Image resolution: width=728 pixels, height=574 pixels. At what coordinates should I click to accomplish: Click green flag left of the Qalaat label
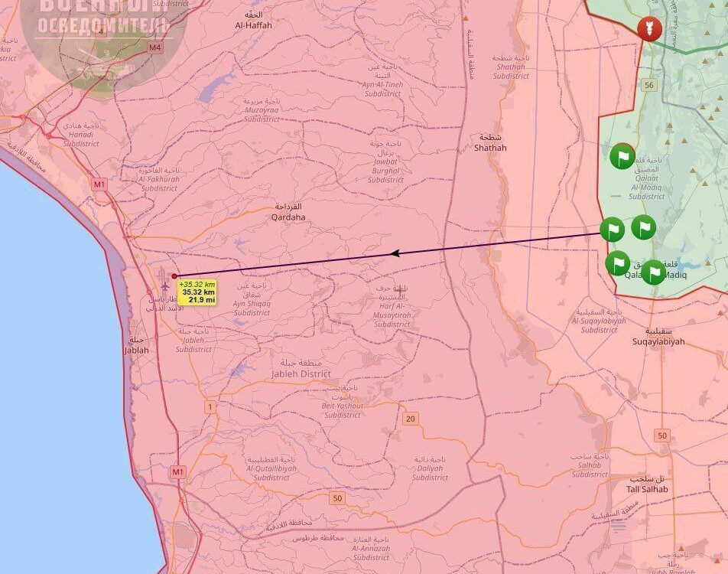point(618,263)
